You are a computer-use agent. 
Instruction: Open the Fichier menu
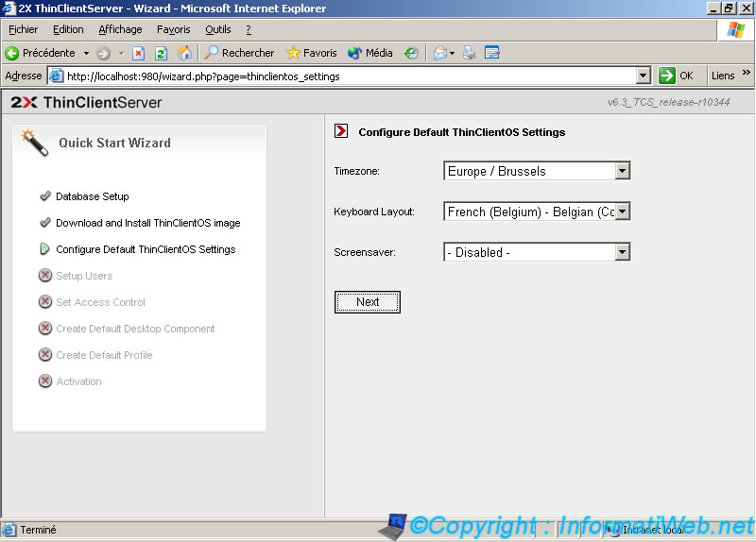(x=23, y=30)
